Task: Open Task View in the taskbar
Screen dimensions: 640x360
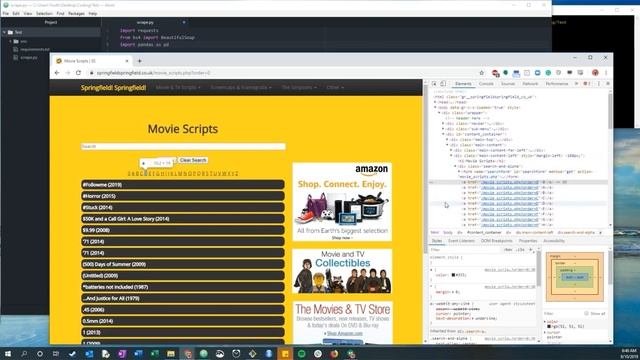Action: pos(56,353)
